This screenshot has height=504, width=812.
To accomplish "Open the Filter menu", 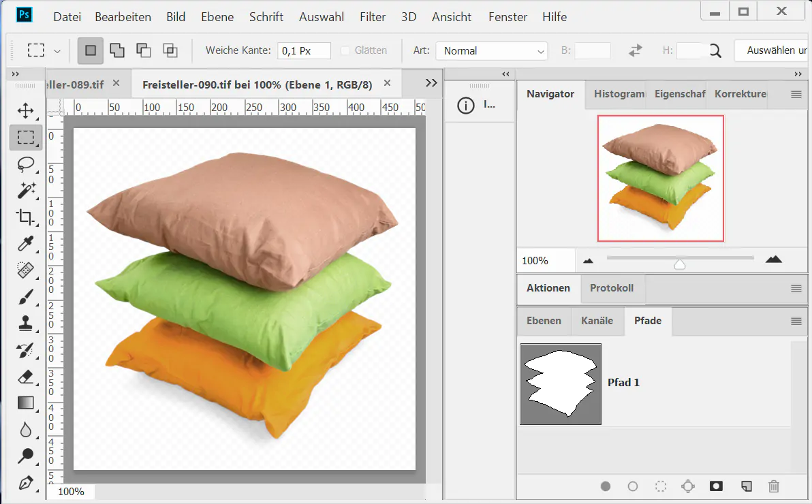I will tap(372, 17).
